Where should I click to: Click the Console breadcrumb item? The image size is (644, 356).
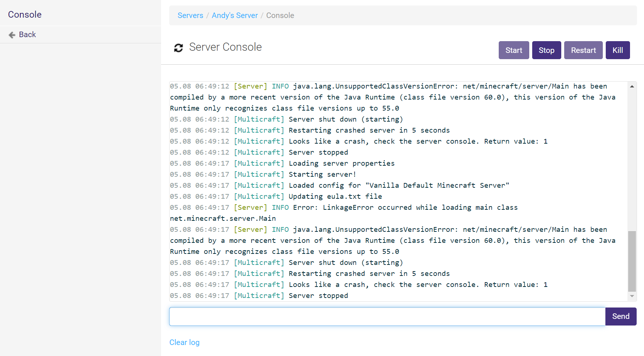click(x=280, y=15)
